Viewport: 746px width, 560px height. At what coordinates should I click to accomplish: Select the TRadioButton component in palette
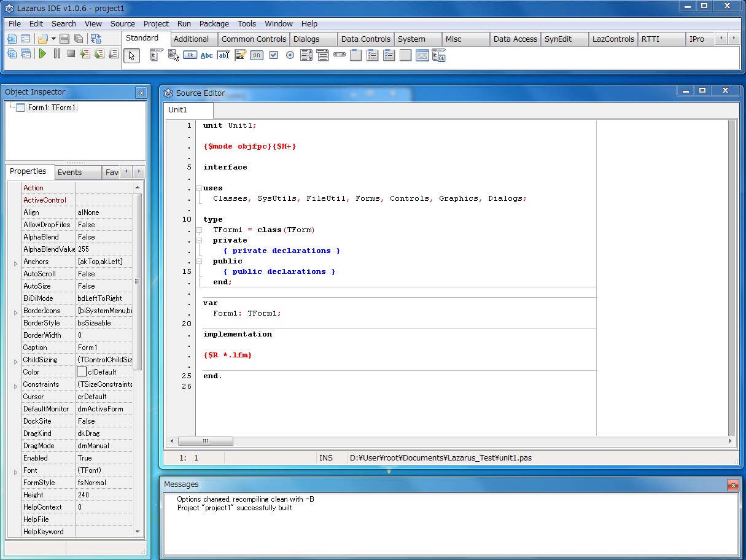pos(290,55)
